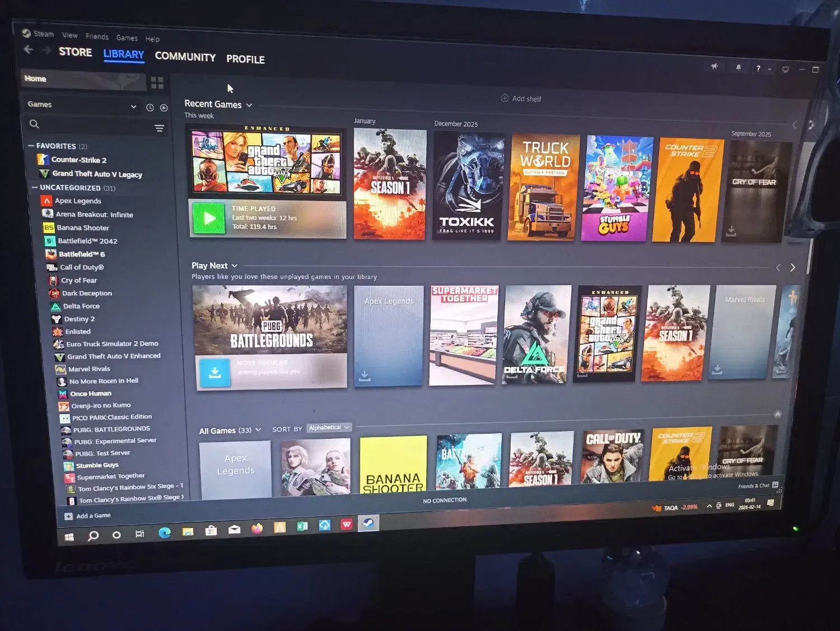Select Stumble Guys in the game list
Viewport: 840px width, 631px height.
point(97,465)
